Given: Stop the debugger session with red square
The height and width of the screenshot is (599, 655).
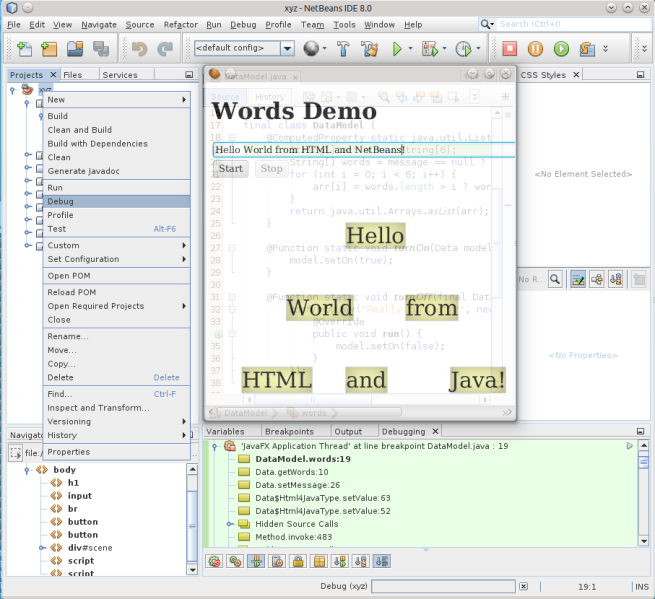Looking at the screenshot, I should pyautogui.click(x=510, y=48).
